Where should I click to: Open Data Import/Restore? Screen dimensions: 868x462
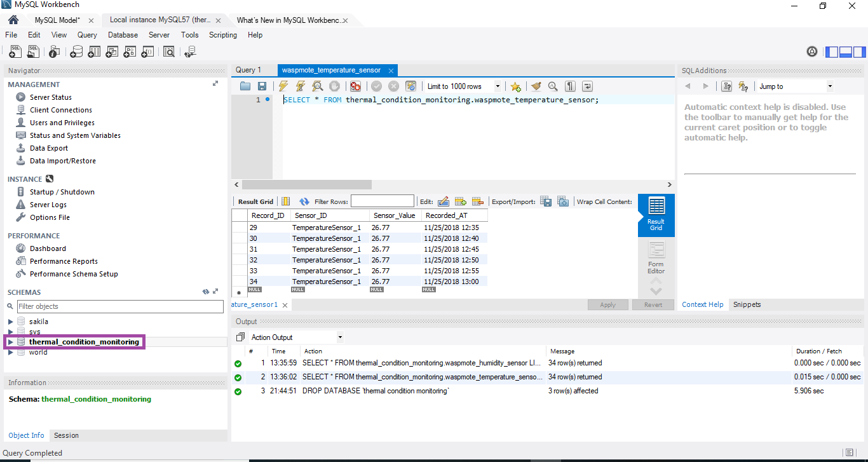click(x=63, y=161)
